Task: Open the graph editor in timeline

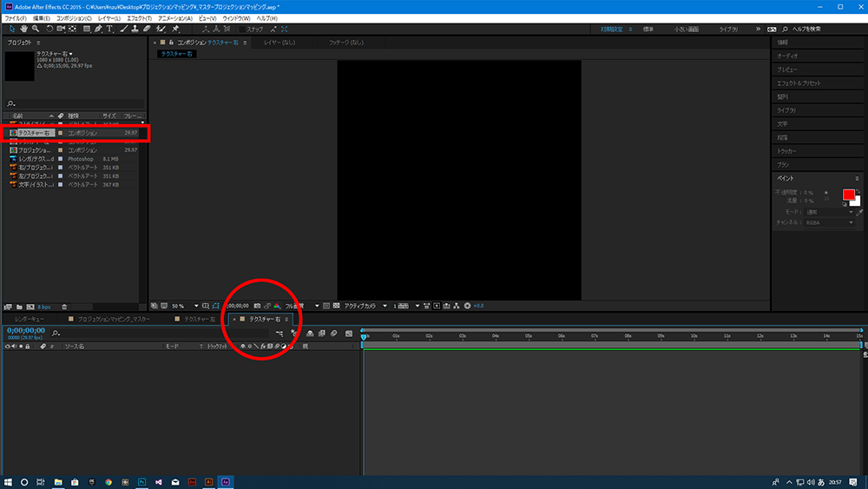Action: coord(349,334)
